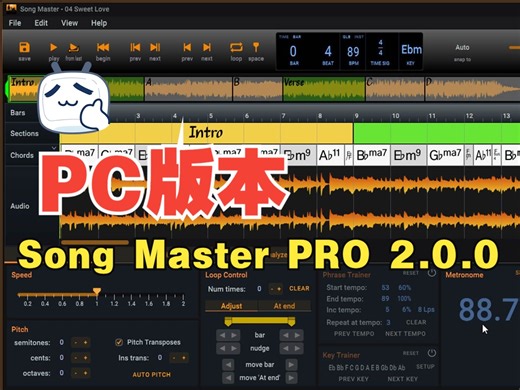The image size is (520, 390).
Task: Increase semitones with plus button
Action: pyautogui.click(x=85, y=342)
